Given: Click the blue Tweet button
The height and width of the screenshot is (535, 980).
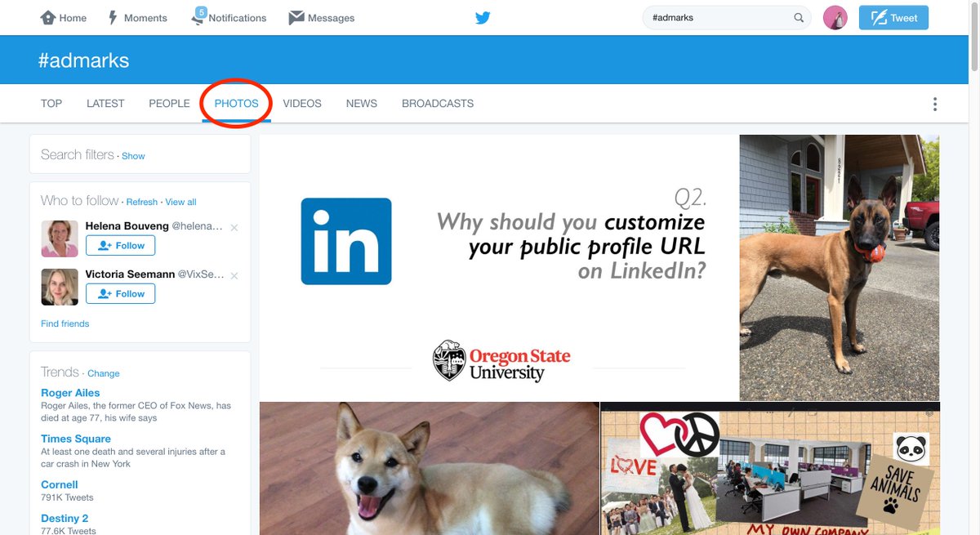Looking at the screenshot, I should pyautogui.click(x=893, y=17).
